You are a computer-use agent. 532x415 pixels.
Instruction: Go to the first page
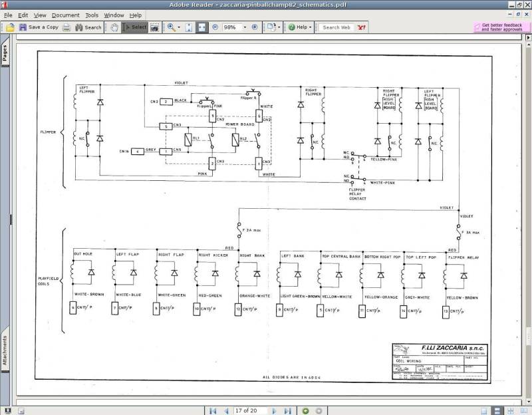(212, 410)
